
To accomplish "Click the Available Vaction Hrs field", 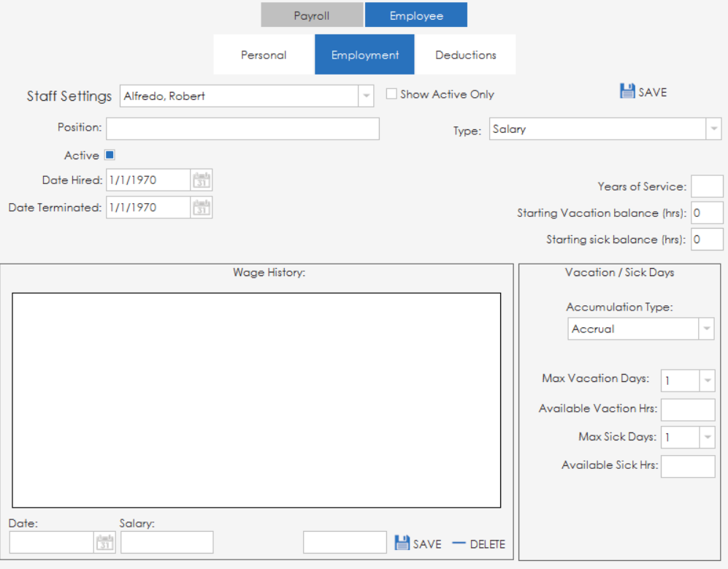I will (688, 410).
